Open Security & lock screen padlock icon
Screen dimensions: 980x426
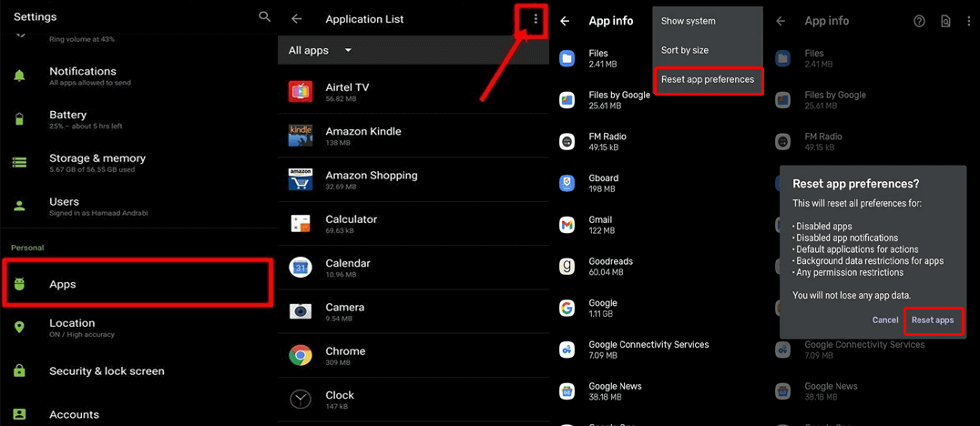tap(19, 370)
